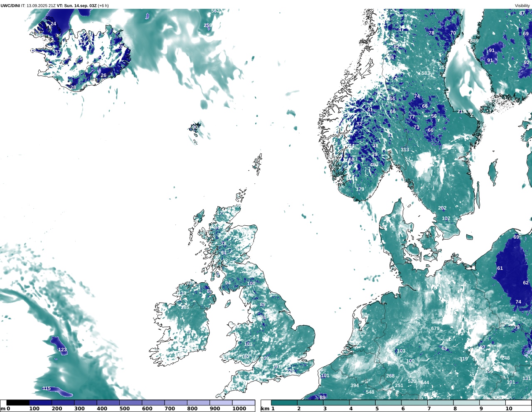Click the 548 value over northern France
The height and width of the screenshot is (412, 532).
[x=370, y=392]
